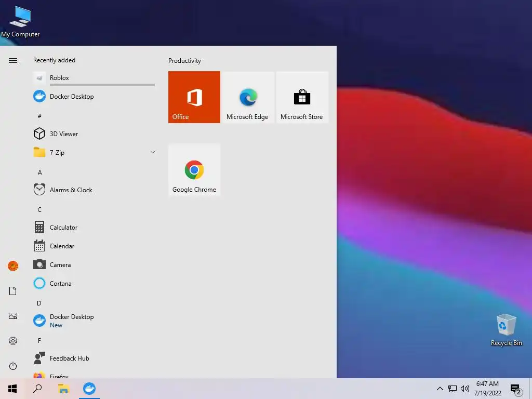Viewport: 532px width, 399px height.
Task: Open Documents from Start sidebar
Action: coord(13,291)
